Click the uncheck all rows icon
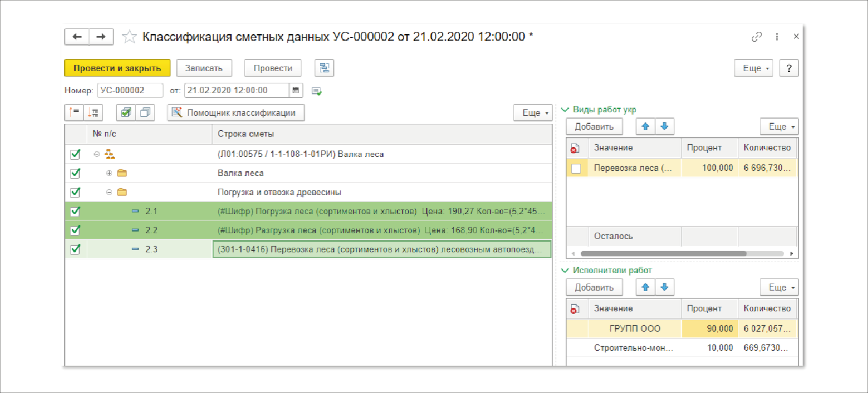This screenshot has width=868, height=393. click(x=145, y=112)
